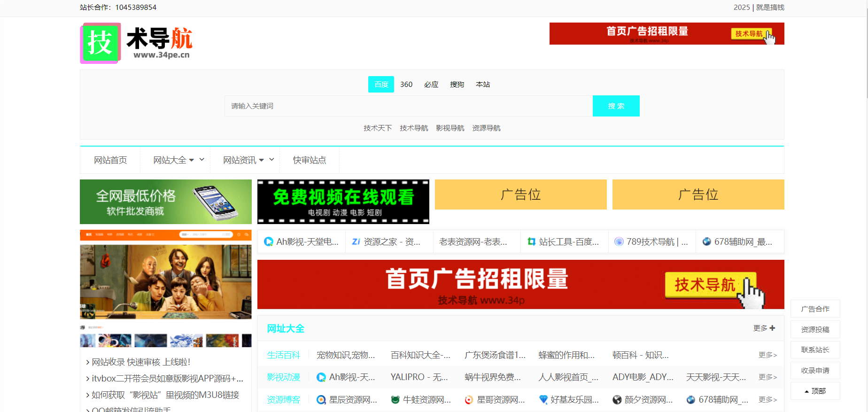The height and width of the screenshot is (412, 868).
Task: Open 星辰资源网 link in 资源博客 row
Action: [x=347, y=400]
